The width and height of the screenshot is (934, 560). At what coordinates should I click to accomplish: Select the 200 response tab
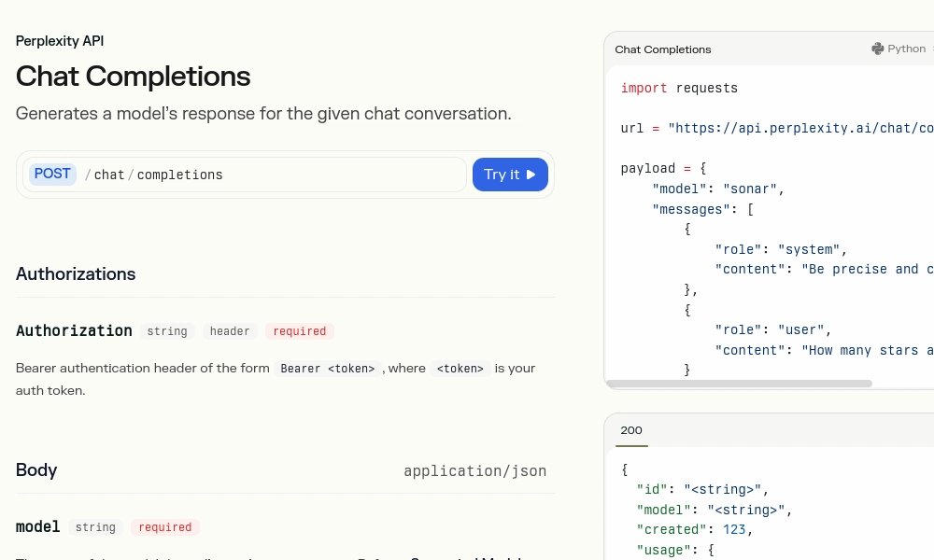631,430
